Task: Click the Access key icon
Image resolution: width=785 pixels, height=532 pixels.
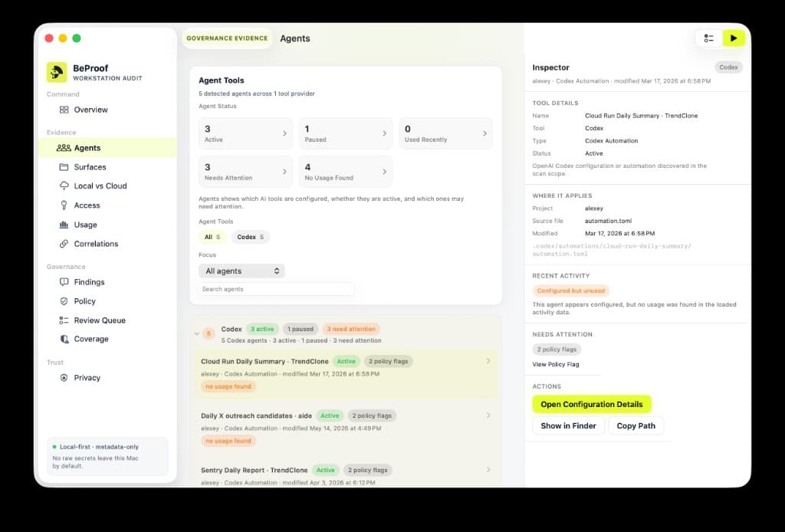Action: pos(64,205)
